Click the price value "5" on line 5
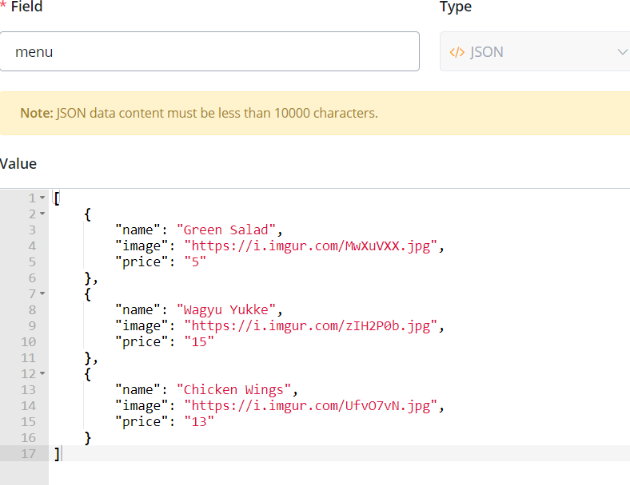Screen dimensions: 630x485 (191, 262)
